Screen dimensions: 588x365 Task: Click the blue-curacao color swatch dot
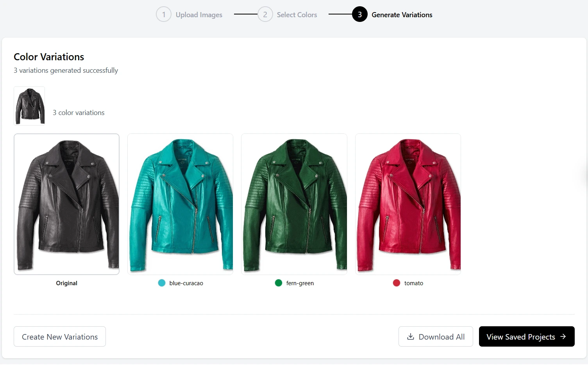pos(162,283)
